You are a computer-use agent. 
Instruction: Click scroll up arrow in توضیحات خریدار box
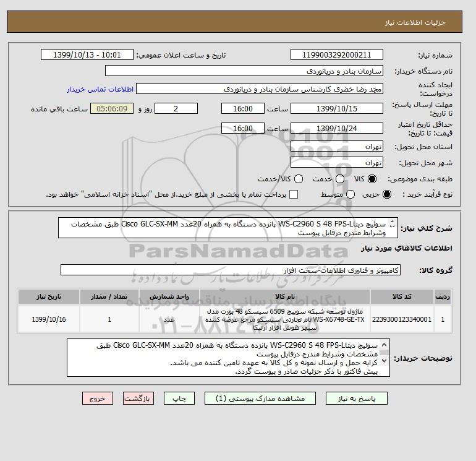tap(384, 345)
